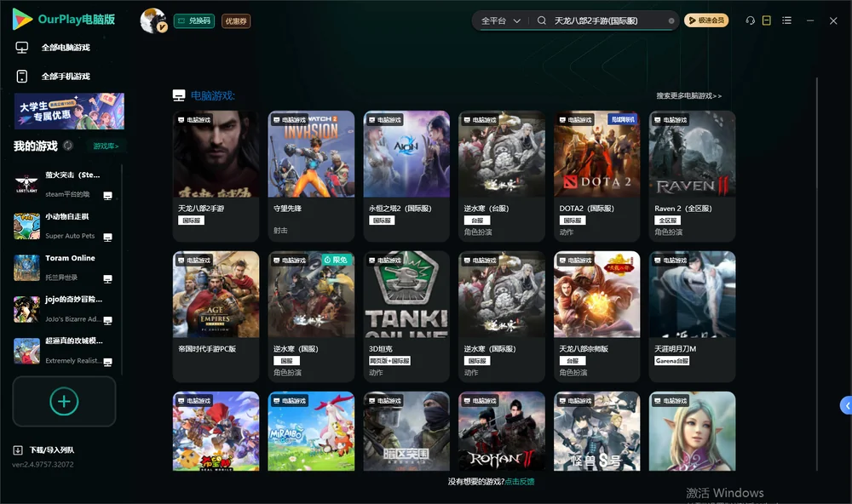Open the DOTA2 (国际服) game card

tap(597, 176)
